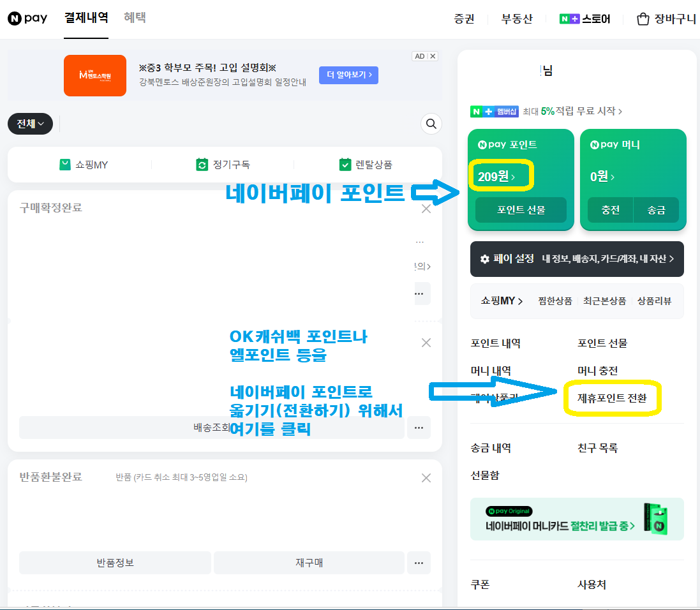Dismiss the 구매확정완료 order card
Viewport: 700px width, 610px height.
pyautogui.click(x=426, y=209)
